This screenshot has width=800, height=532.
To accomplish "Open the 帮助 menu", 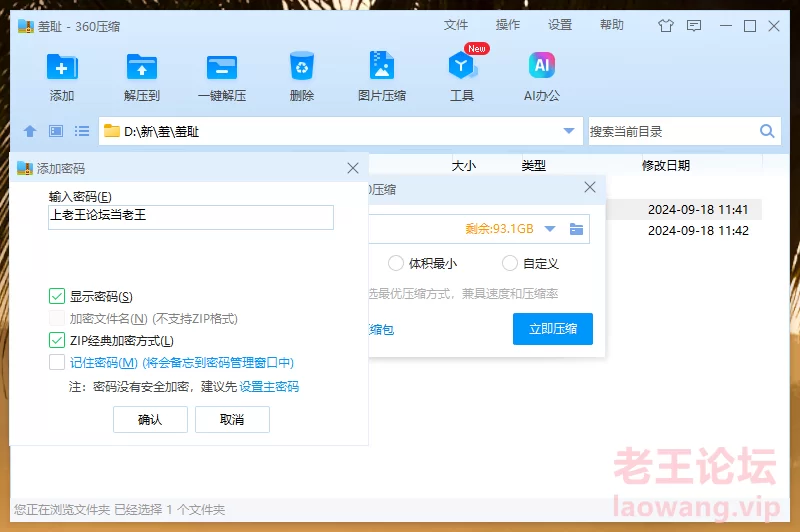I will click(x=612, y=25).
